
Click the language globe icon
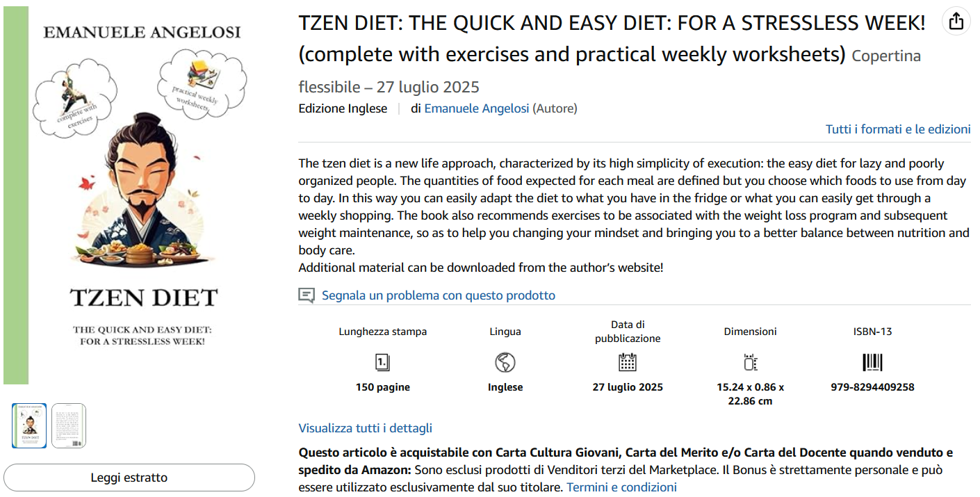point(505,362)
